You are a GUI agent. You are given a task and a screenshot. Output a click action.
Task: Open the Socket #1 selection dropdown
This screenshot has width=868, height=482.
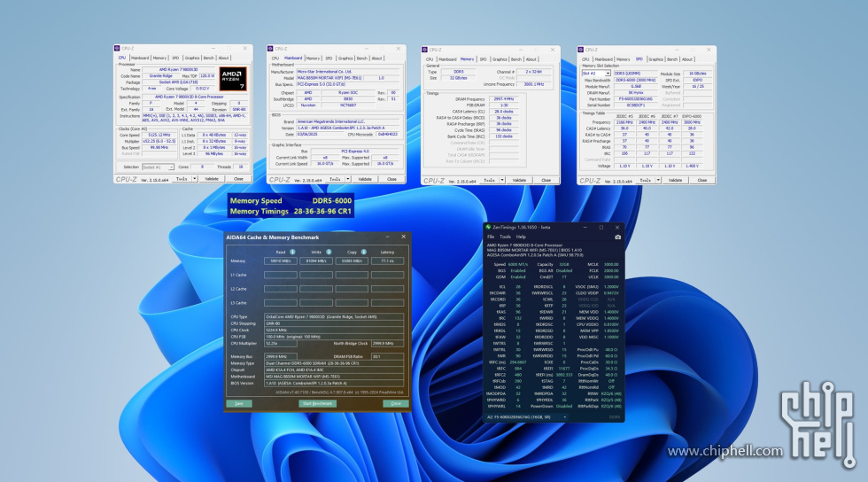click(159, 167)
